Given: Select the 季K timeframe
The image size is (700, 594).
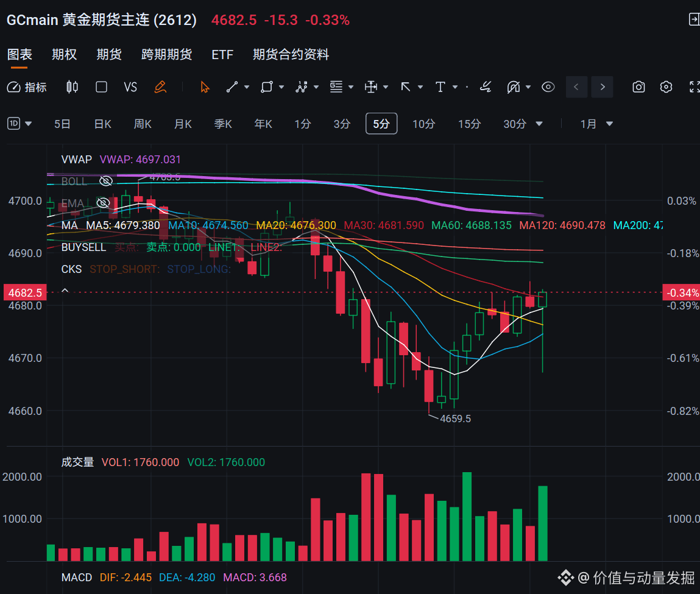Looking at the screenshot, I should point(223,124).
